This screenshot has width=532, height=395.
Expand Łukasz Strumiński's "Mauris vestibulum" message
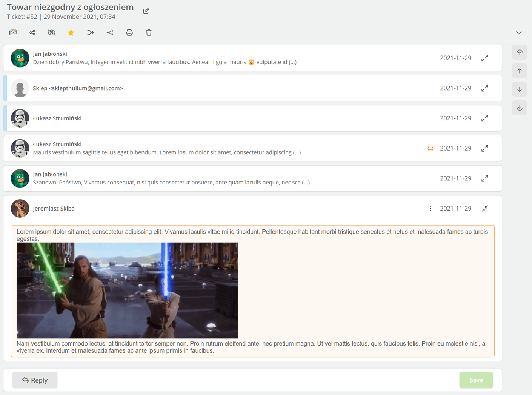[485, 148]
